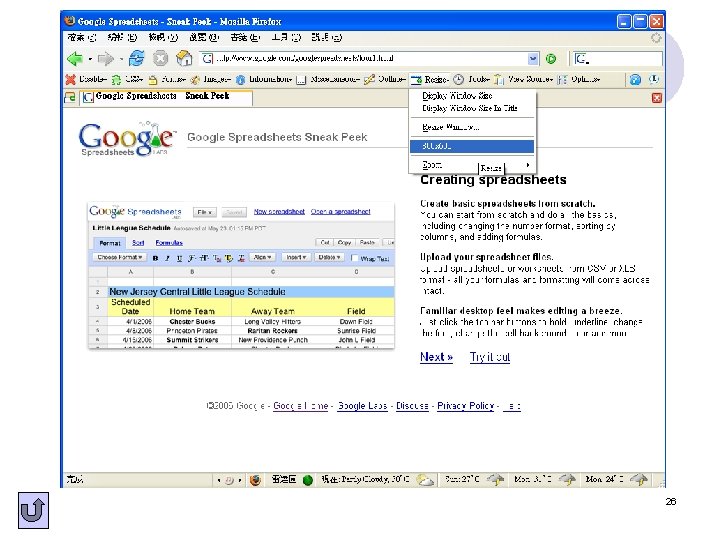
Task: Open the Tools menu on developer toolbar
Action: 472,79
